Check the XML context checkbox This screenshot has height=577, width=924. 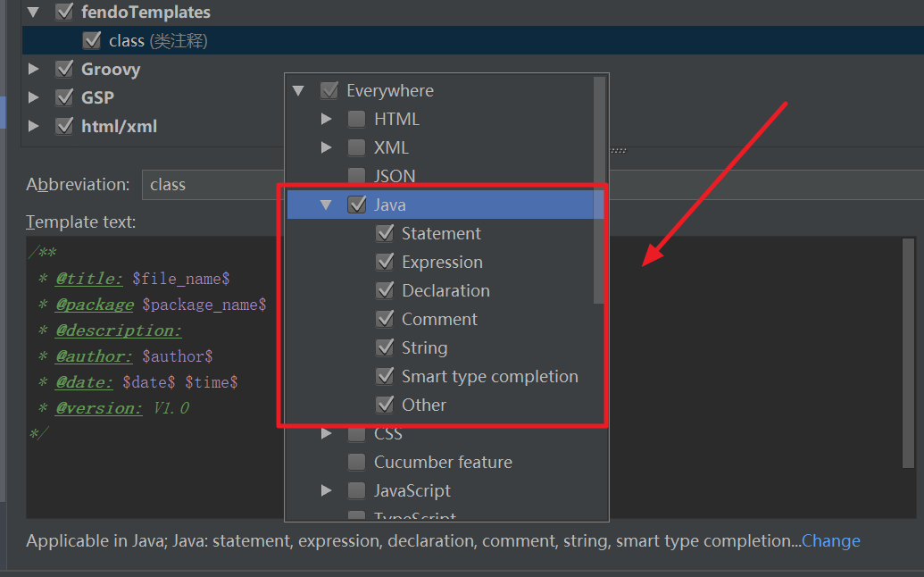pyautogui.click(x=356, y=147)
